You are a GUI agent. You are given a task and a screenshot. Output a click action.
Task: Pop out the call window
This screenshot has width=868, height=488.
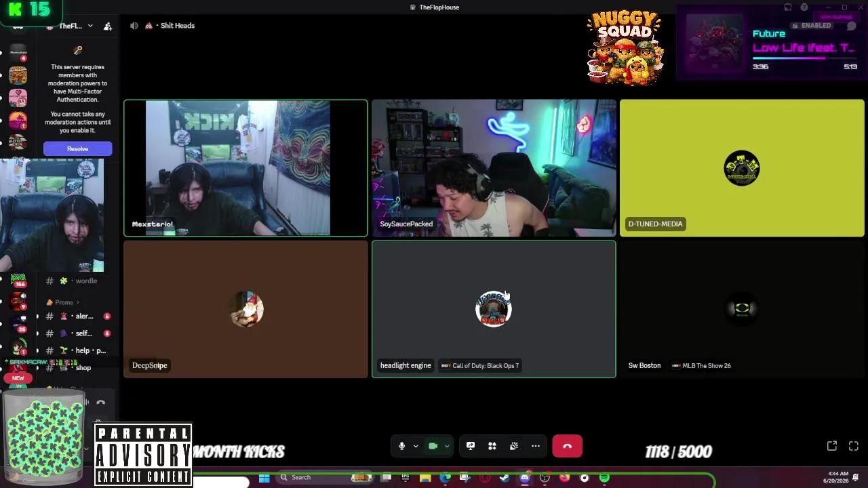[832, 446]
